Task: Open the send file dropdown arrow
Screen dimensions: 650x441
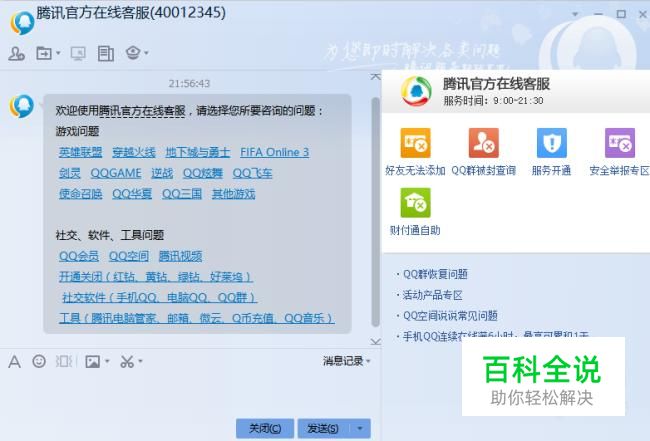Action: (58, 53)
